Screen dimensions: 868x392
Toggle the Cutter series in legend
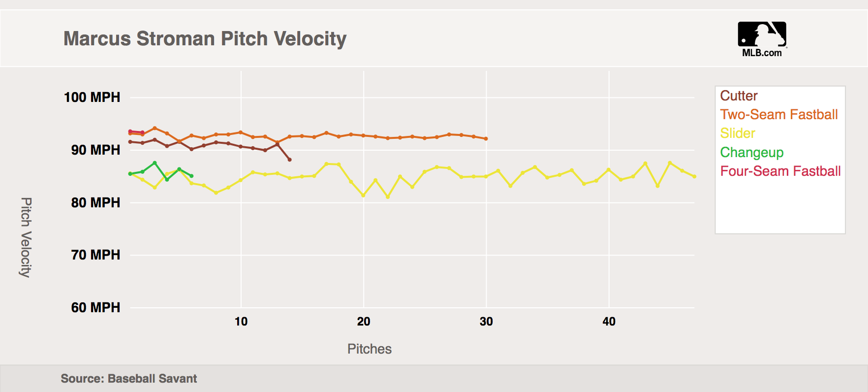739,96
